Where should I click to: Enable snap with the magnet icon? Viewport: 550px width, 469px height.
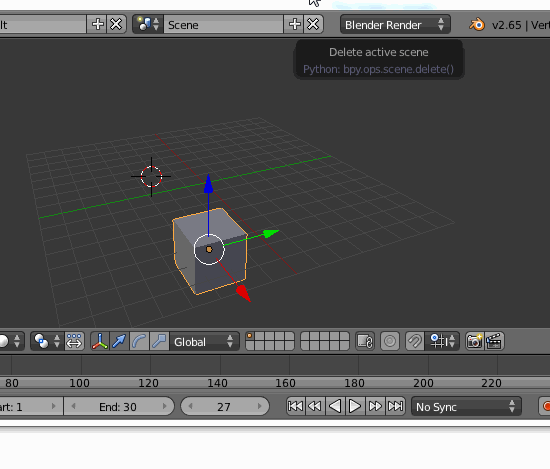tap(415, 341)
